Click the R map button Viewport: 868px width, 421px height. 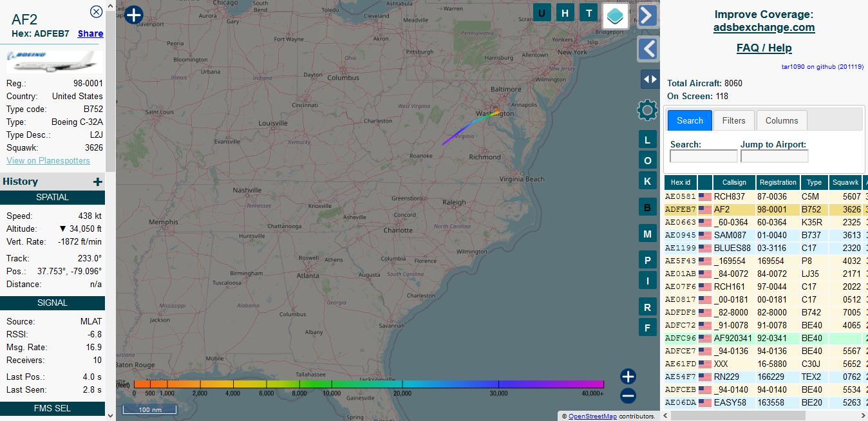click(647, 307)
